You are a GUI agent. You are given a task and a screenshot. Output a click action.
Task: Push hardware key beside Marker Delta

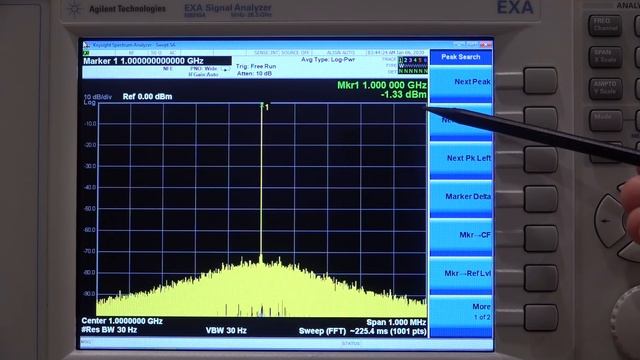pyautogui.click(x=540, y=199)
